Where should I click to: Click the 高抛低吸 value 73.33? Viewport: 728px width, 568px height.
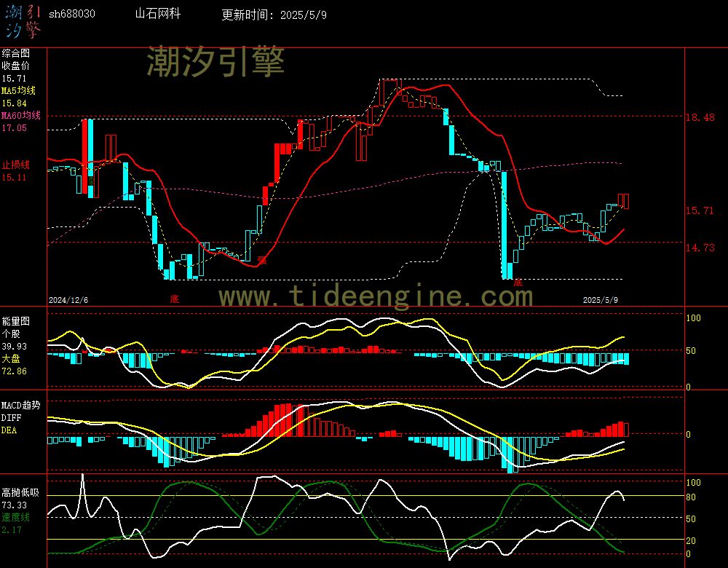[x=14, y=505]
